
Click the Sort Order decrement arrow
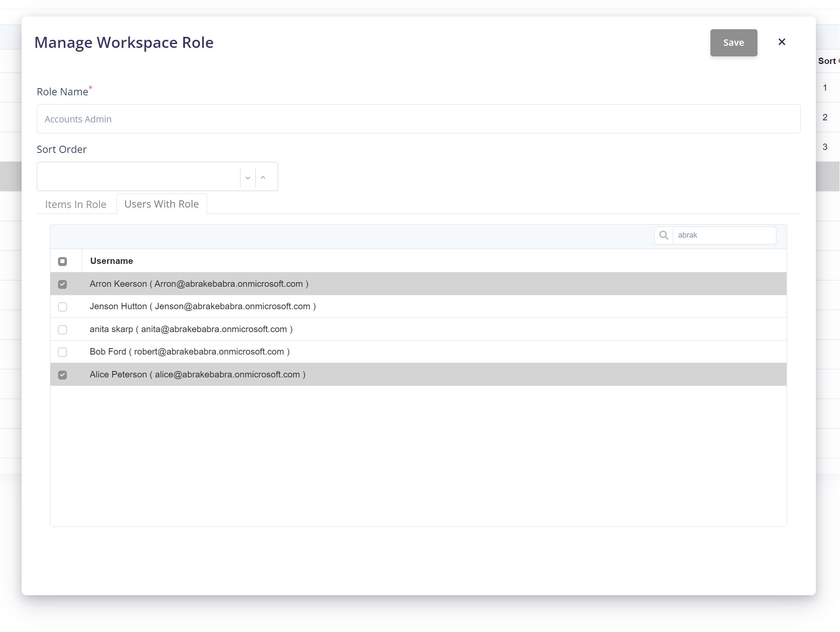click(248, 177)
